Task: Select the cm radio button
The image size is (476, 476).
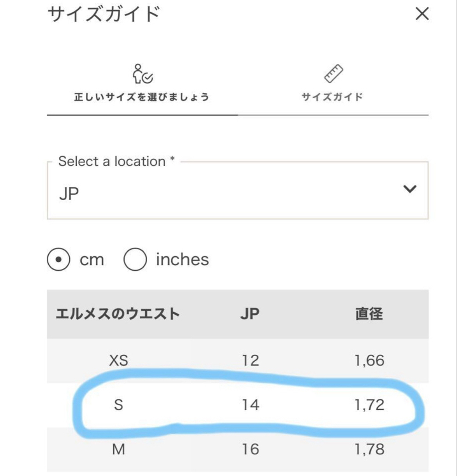Action: [59, 260]
